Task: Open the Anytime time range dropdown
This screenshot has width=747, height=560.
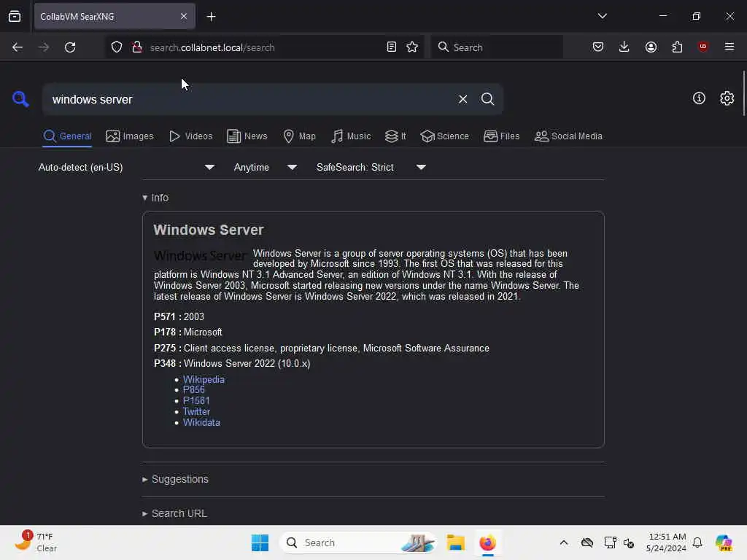Action: coord(266,167)
